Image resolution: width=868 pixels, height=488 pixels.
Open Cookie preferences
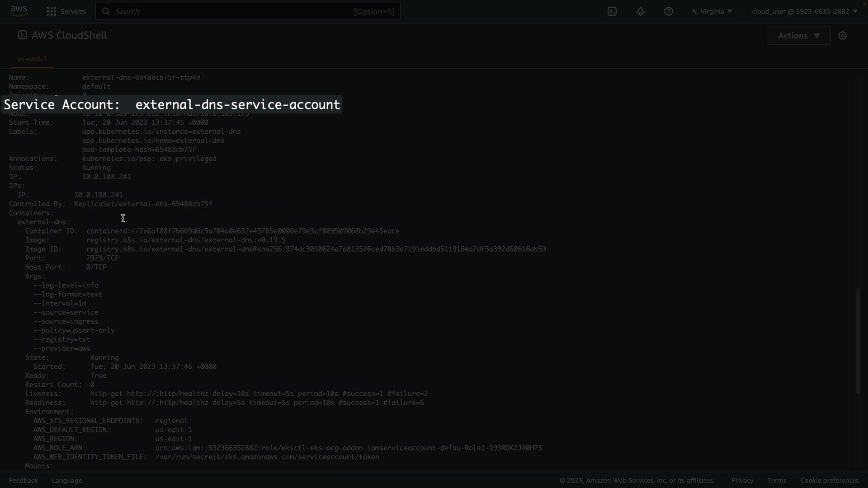point(829,480)
